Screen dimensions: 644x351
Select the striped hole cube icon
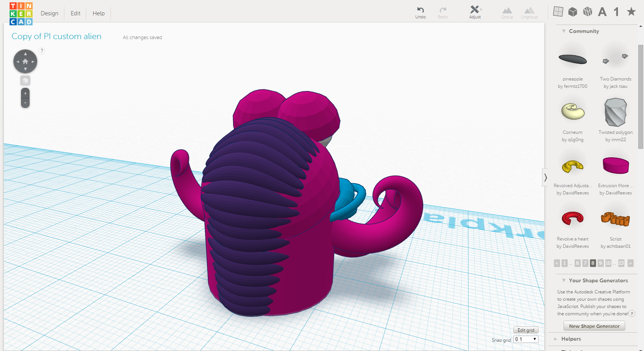coord(588,12)
